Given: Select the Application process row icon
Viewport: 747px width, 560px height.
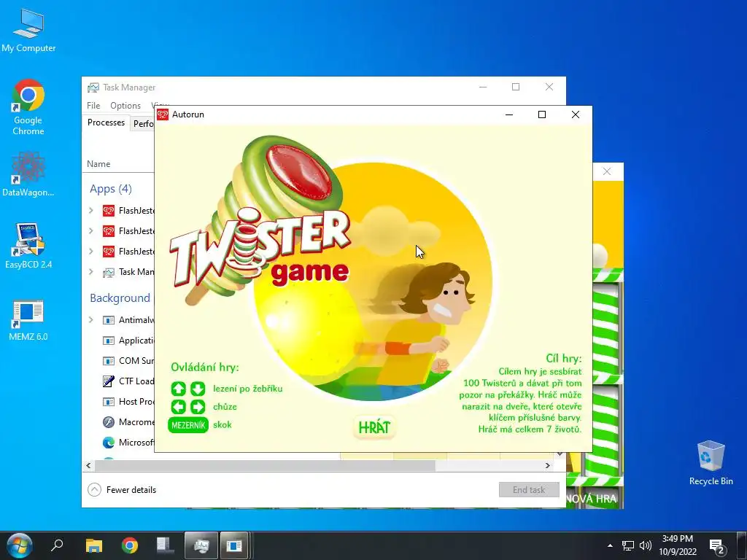Looking at the screenshot, I should [x=109, y=341].
